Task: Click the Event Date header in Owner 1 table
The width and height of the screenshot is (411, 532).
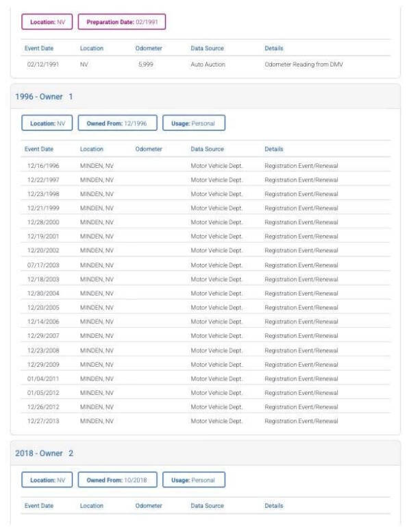Action: (39, 149)
